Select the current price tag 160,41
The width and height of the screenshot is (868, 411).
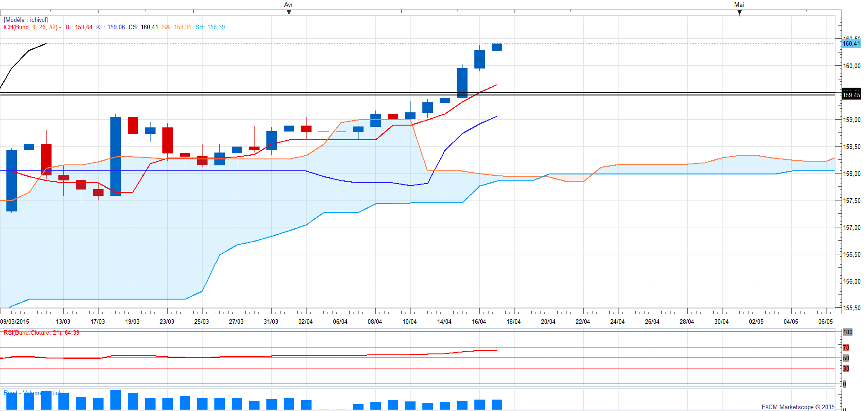pyautogui.click(x=851, y=44)
